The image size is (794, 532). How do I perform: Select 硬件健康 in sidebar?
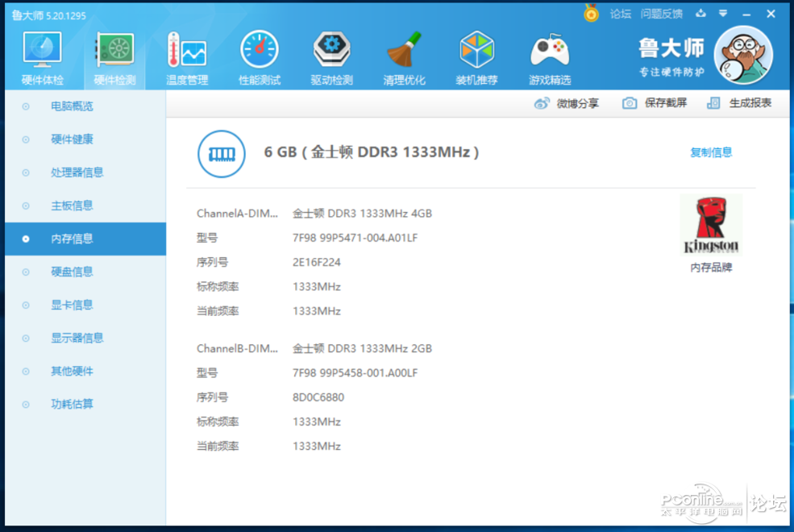click(x=85, y=139)
